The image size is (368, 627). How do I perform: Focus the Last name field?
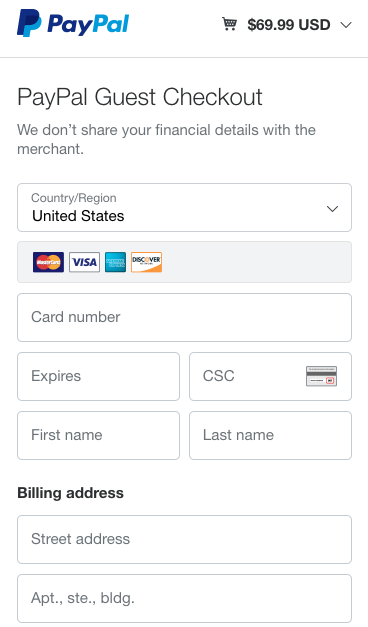270,435
